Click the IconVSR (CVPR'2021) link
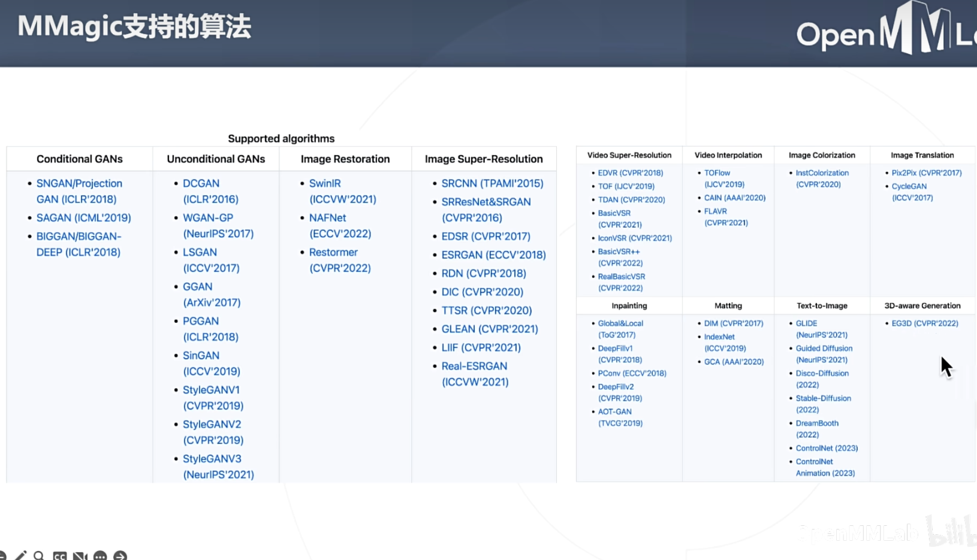This screenshot has width=977, height=560. [635, 238]
